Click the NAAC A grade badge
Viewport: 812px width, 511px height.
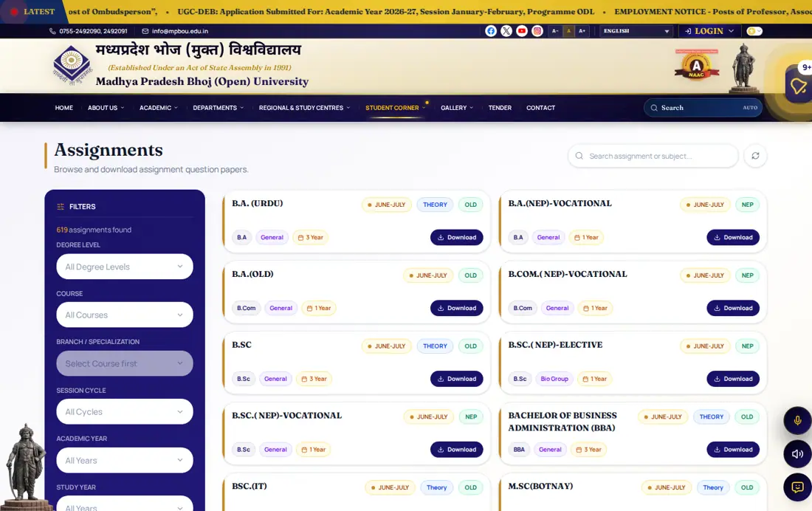point(697,65)
